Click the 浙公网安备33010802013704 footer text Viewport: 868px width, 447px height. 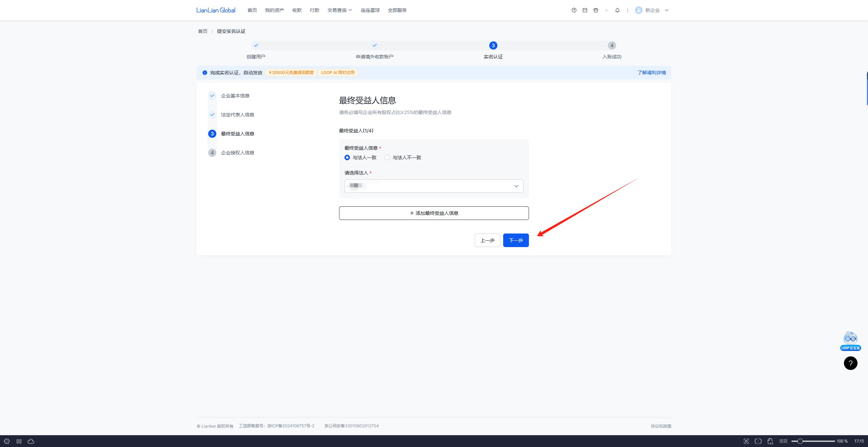352,426
